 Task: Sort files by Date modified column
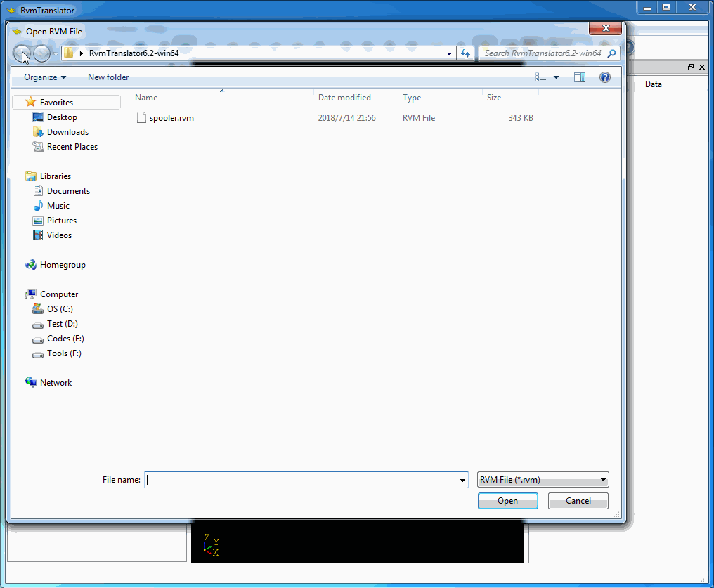tap(344, 98)
